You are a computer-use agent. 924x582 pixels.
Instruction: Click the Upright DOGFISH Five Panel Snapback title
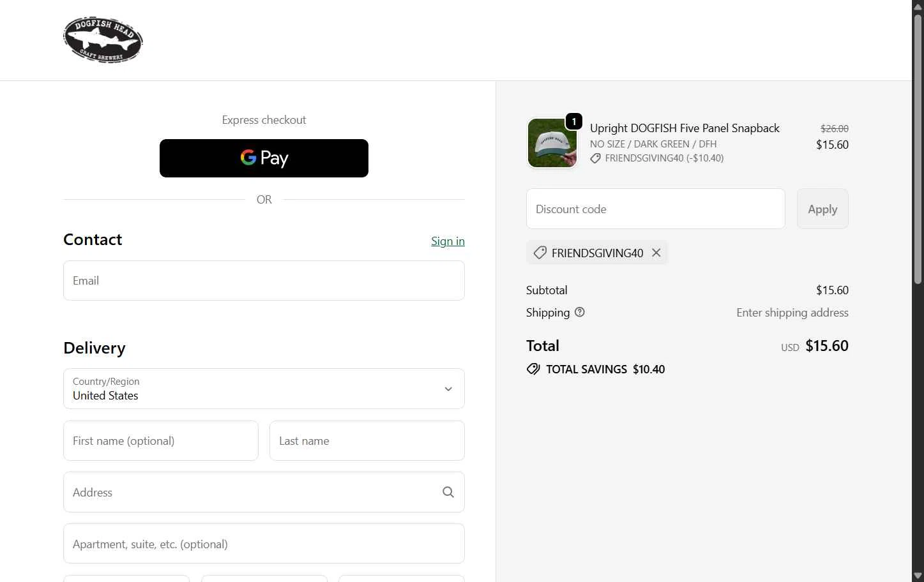pyautogui.click(x=685, y=128)
